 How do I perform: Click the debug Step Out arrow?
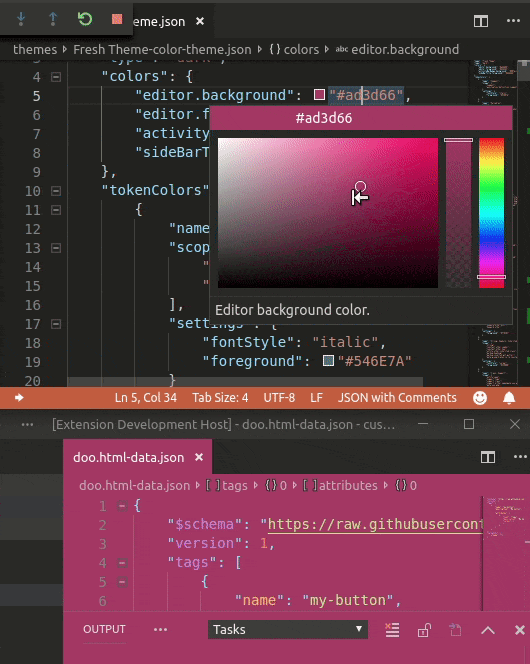point(53,19)
